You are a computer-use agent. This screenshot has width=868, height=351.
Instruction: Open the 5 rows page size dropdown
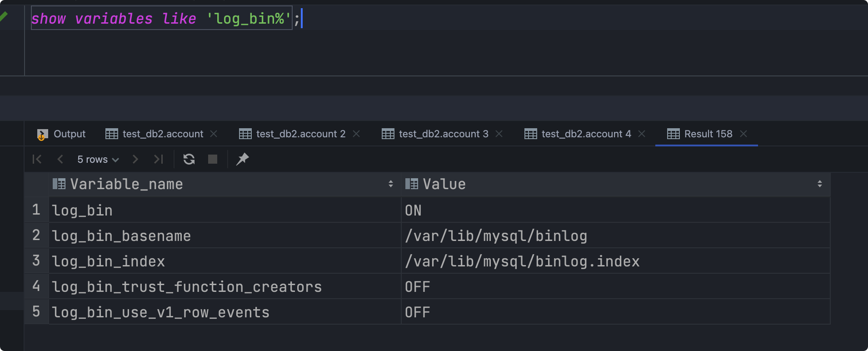tap(98, 160)
